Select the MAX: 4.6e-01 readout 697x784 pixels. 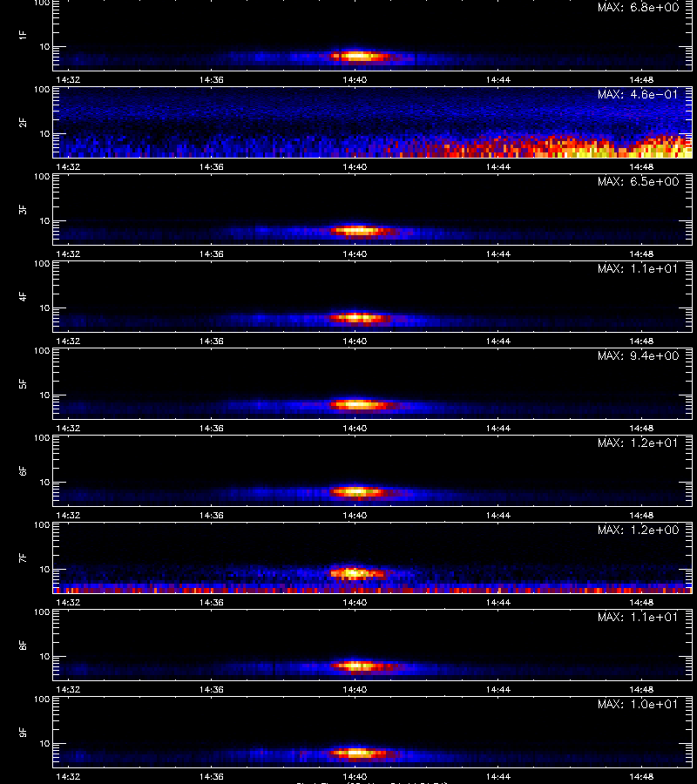(638, 94)
